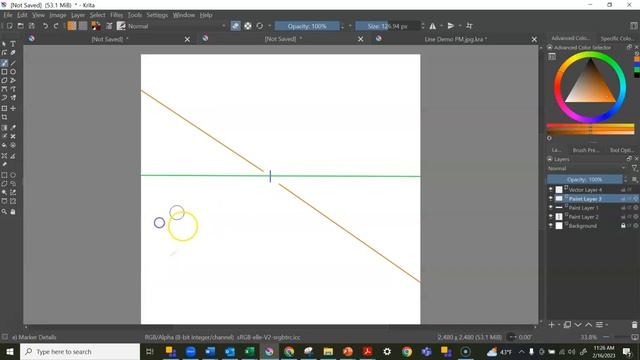Hide Background layer eye icon
640x360 pixels.
(551, 225)
